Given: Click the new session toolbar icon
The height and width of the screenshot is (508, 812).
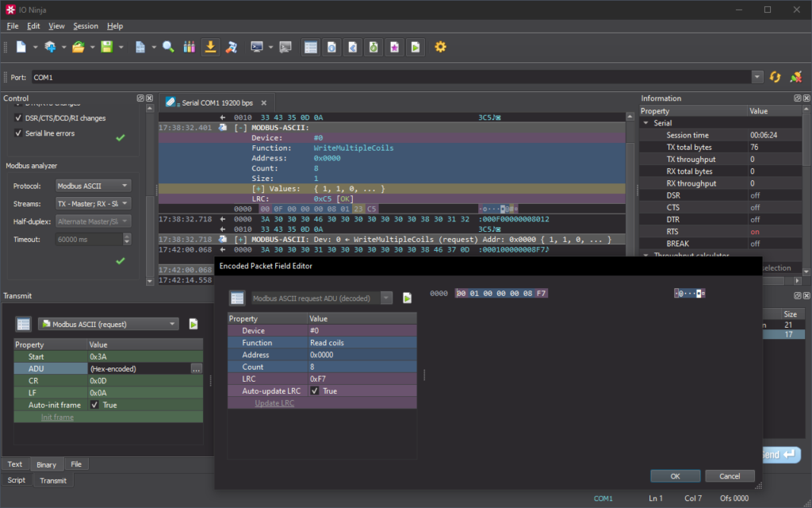Looking at the screenshot, I should click(21, 47).
